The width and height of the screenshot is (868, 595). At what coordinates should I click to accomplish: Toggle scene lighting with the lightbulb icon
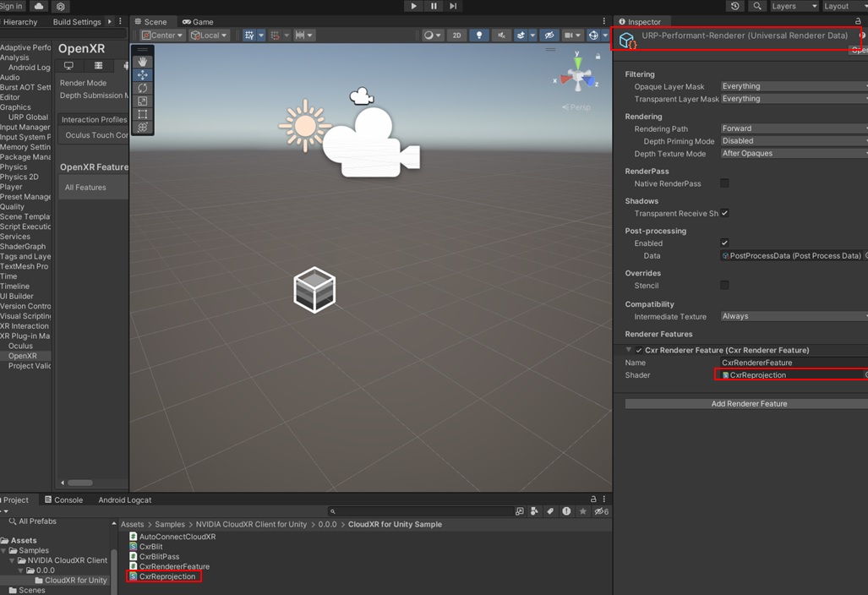pos(479,35)
